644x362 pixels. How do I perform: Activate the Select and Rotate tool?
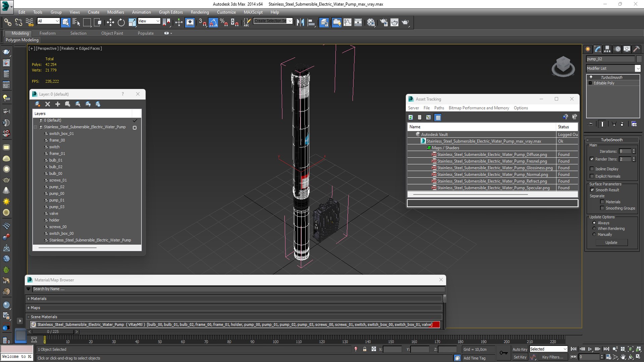click(121, 22)
